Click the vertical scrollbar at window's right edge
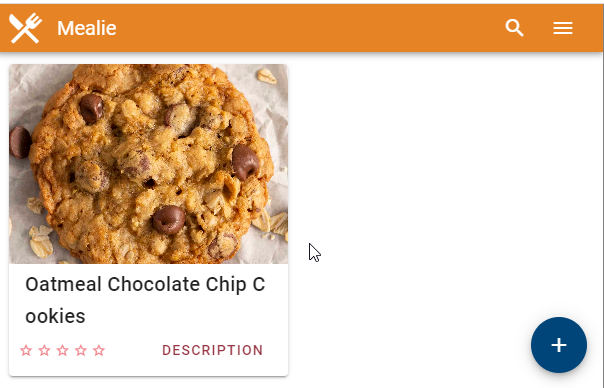The height and width of the screenshot is (388, 604). click(603, 220)
